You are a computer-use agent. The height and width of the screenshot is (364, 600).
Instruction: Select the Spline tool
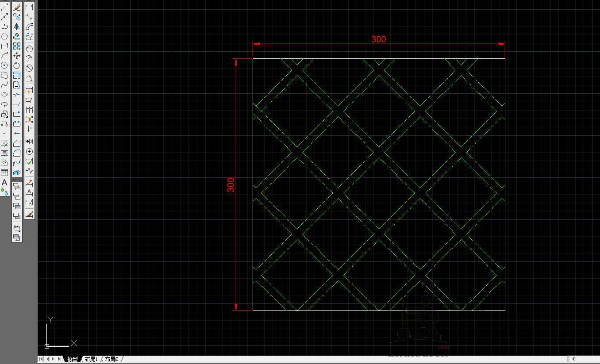[4, 85]
